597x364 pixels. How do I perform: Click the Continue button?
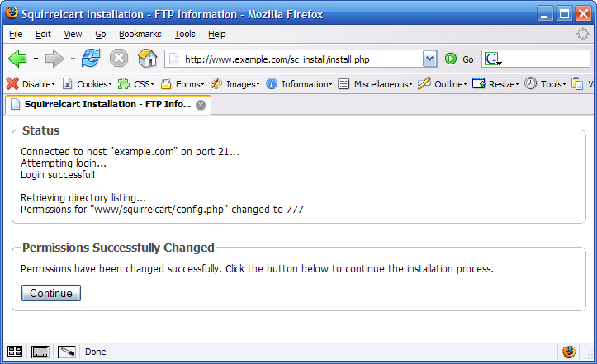coord(50,293)
